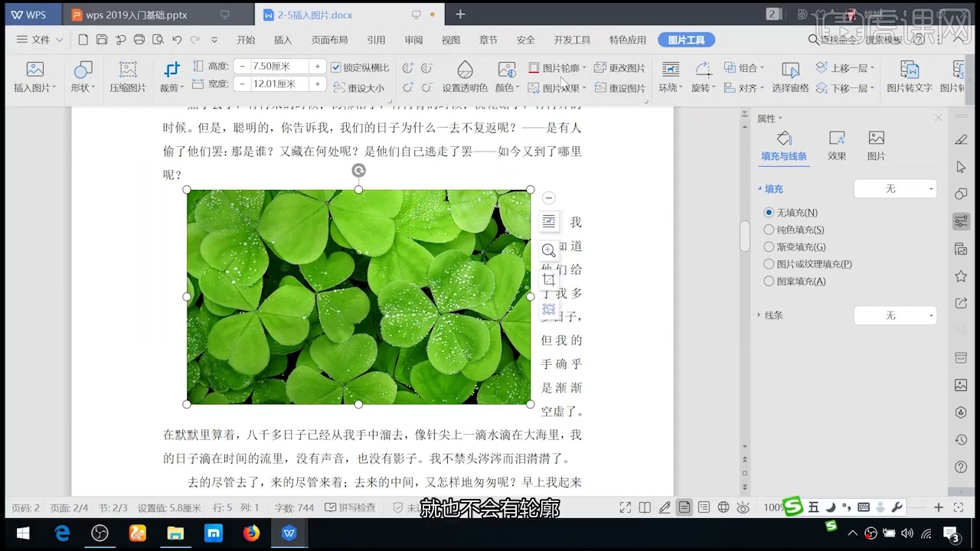
Task: Switch to Effects (效果) tab in properties panel
Action: tap(837, 145)
